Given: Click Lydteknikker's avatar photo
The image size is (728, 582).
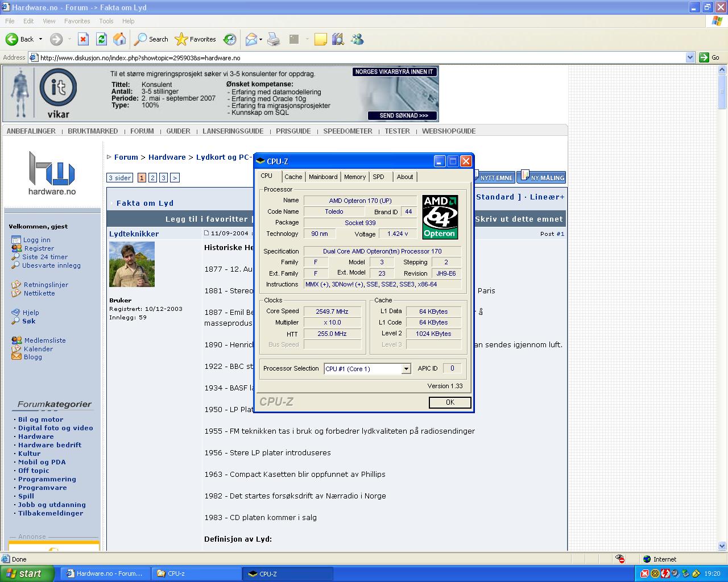Looking at the screenshot, I should [x=132, y=264].
